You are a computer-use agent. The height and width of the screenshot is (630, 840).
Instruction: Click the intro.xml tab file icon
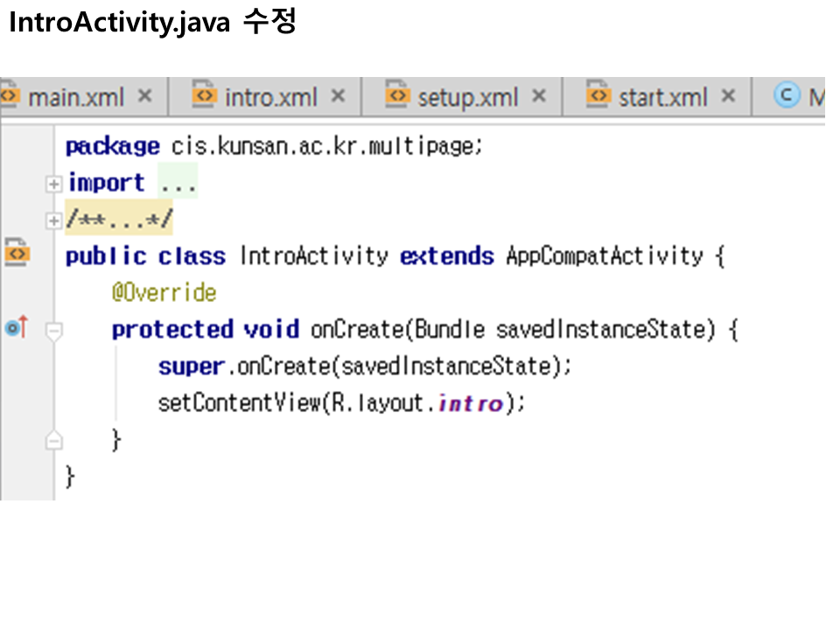(204, 95)
